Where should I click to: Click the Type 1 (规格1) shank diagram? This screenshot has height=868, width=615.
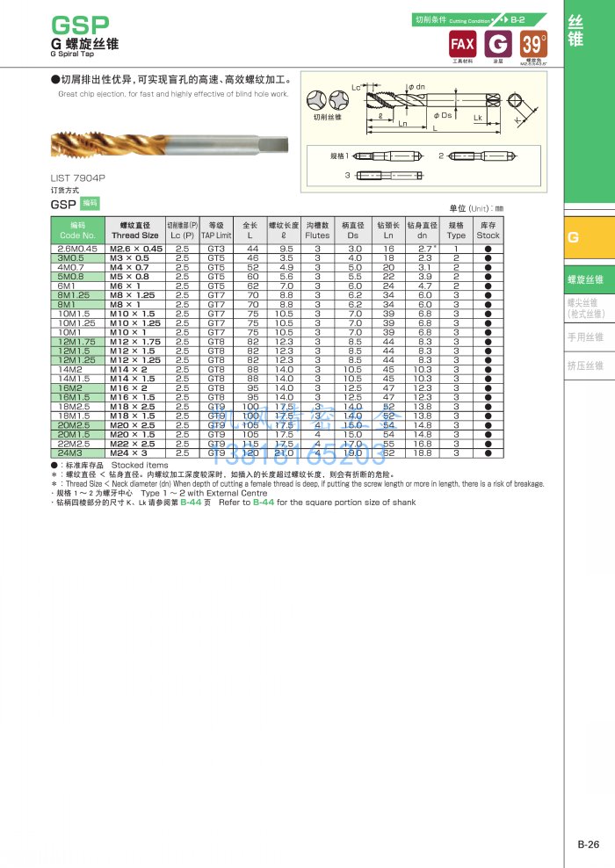click(x=388, y=156)
